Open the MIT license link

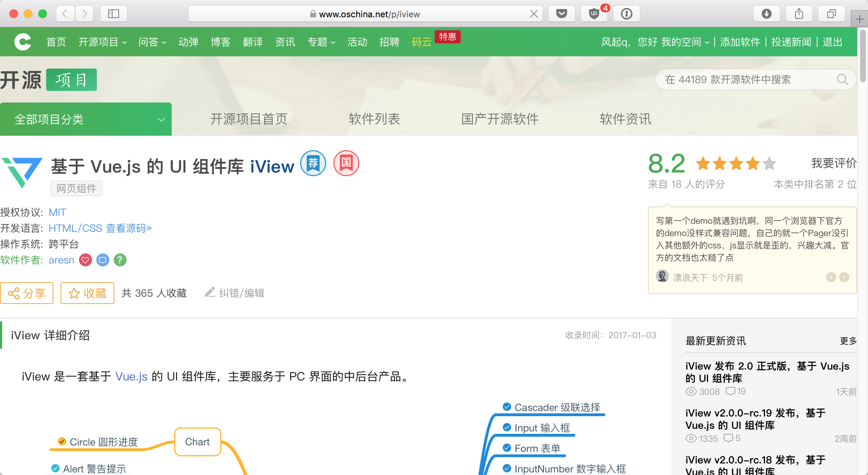pyautogui.click(x=57, y=212)
